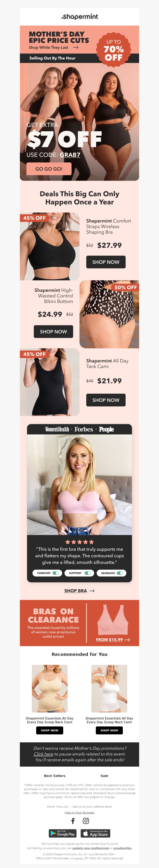Open the Sale footer link
Viewport: 159px width, 868px height.
click(x=104, y=776)
